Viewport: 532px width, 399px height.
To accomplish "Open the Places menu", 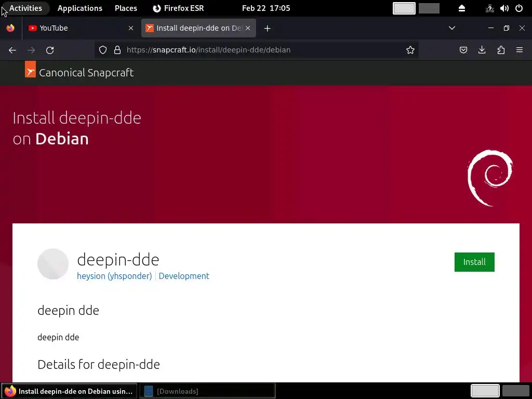I will tap(126, 8).
